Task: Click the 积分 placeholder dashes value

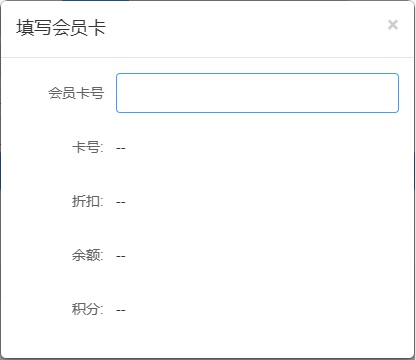Action: (x=121, y=310)
